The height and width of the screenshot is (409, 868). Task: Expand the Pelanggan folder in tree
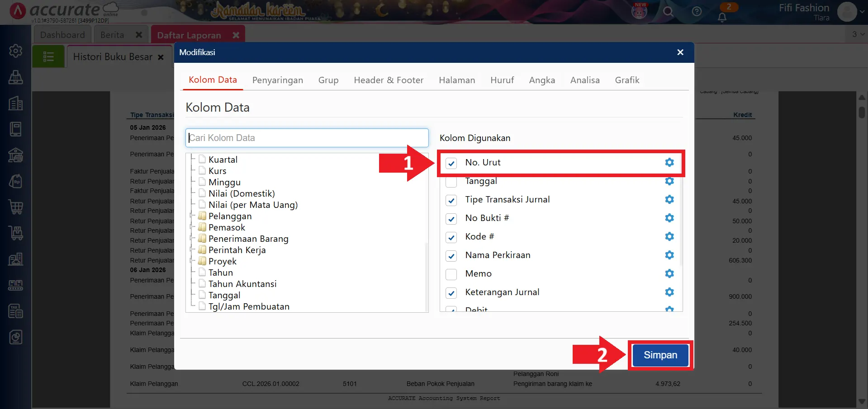coord(192,216)
